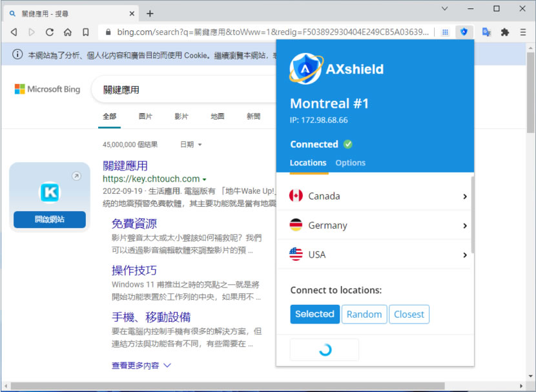This screenshot has height=392, width=536.
Task: Click the browser address bar URL
Action: (x=273, y=32)
